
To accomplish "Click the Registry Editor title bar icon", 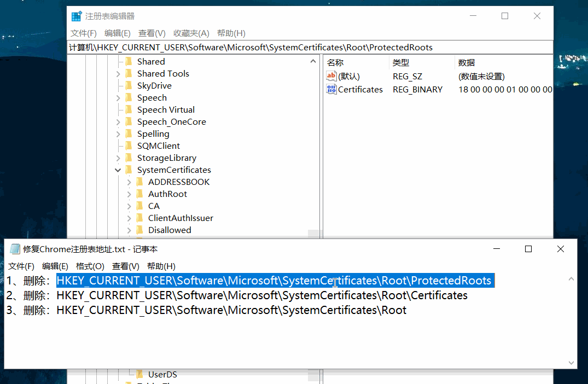I will [x=77, y=16].
